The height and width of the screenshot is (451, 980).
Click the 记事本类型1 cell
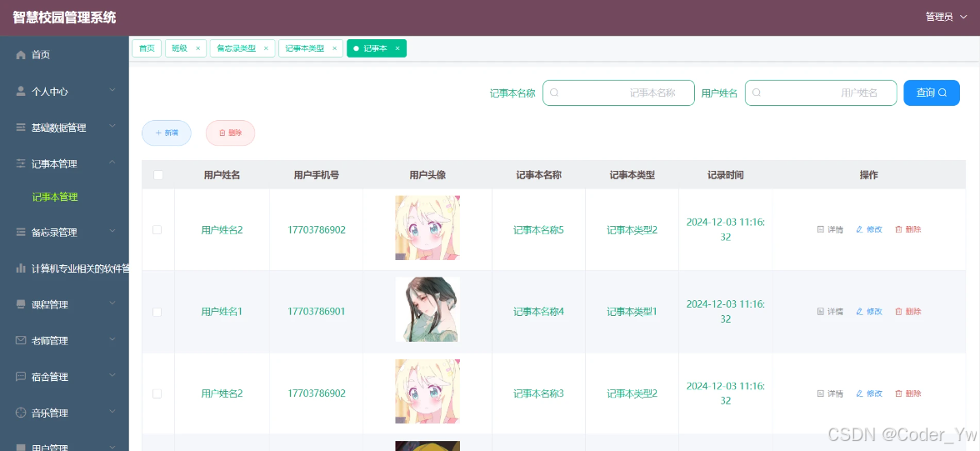(632, 312)
